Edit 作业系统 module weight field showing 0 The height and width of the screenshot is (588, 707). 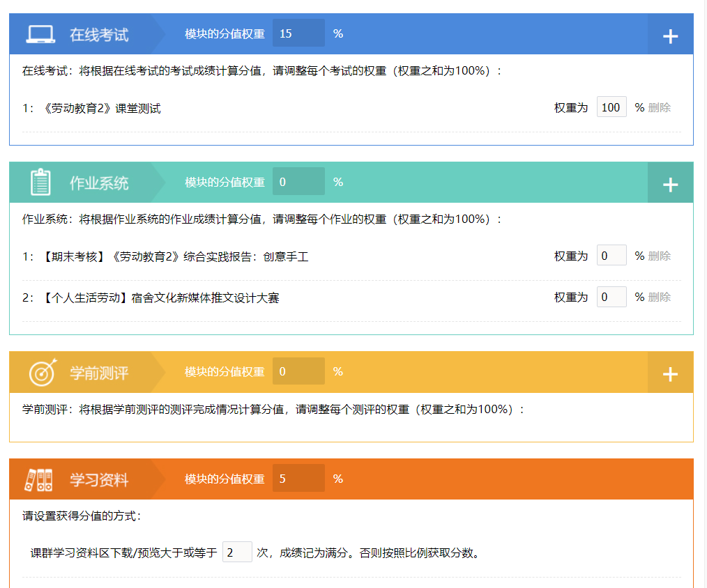[298, 182]
